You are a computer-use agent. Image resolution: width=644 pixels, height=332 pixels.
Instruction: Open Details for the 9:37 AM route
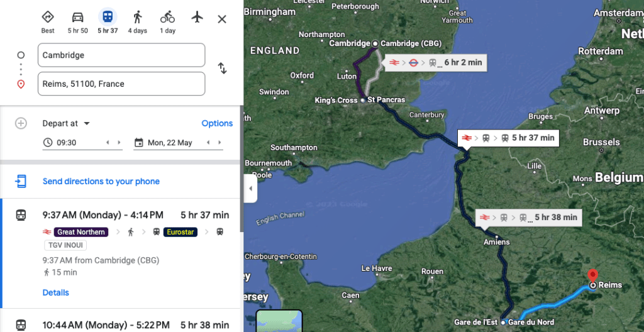click(x=55, y=292)
